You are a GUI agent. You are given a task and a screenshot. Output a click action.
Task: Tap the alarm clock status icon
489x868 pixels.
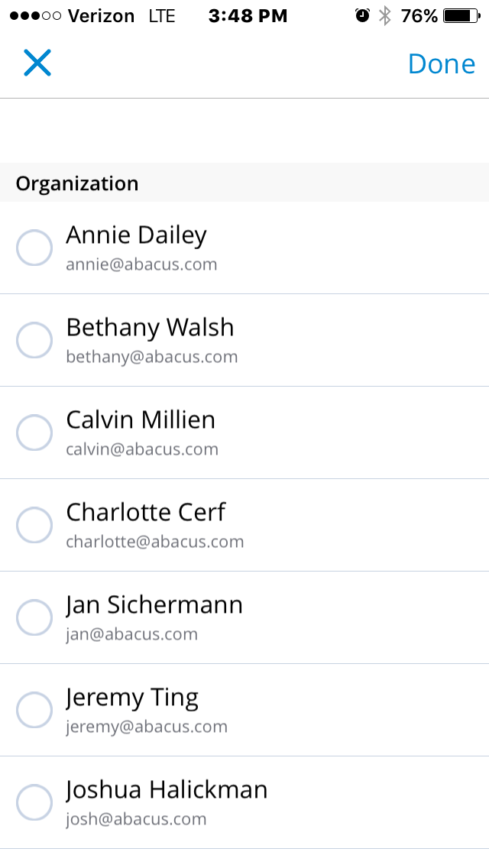tap(362, 15)
